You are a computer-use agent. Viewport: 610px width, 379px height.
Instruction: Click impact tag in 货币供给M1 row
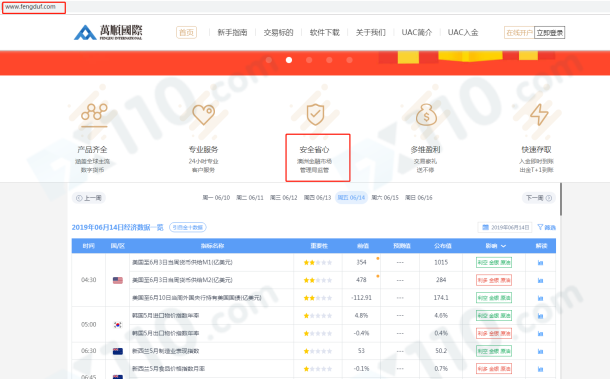pos(494,263)
